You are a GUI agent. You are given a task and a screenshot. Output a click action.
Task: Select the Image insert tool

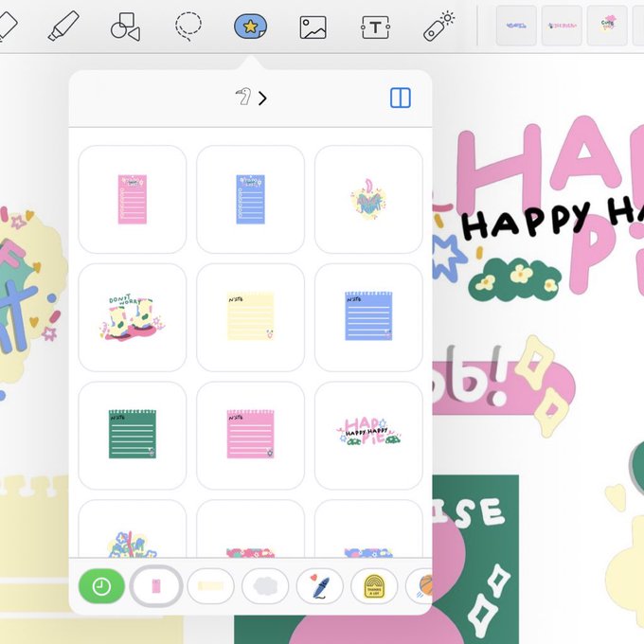coord(313,27)
